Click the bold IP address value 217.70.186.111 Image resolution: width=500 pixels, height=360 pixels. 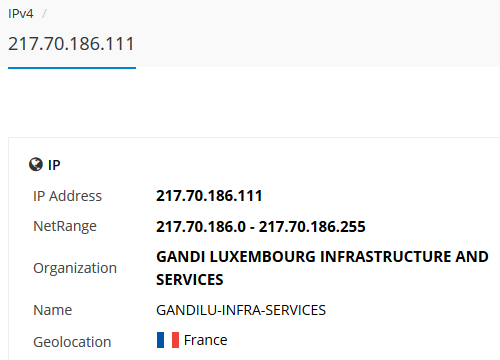point(209,196)
